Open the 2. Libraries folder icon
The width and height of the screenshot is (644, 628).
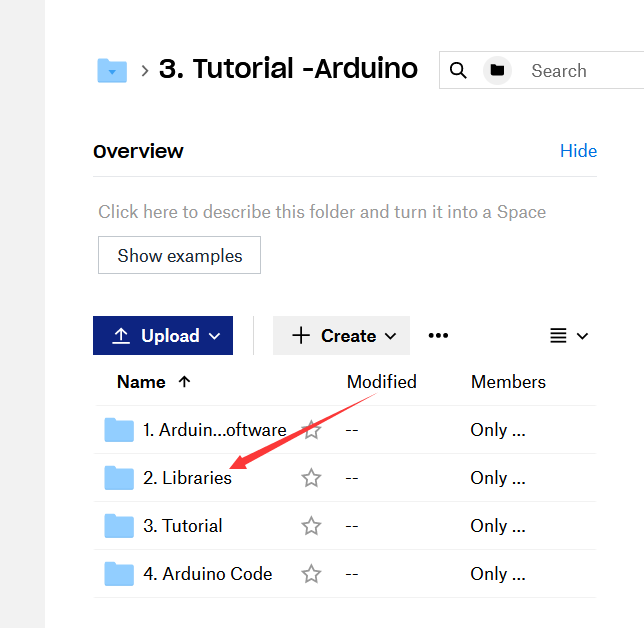pos(119,478)
